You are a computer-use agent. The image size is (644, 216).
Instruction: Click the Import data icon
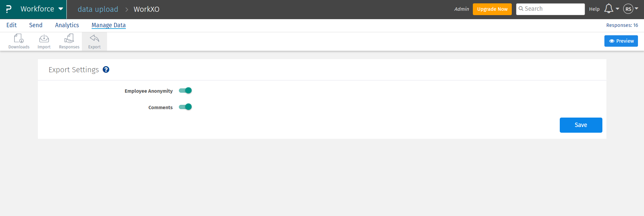pyautogui.click(x=44, y=38)
